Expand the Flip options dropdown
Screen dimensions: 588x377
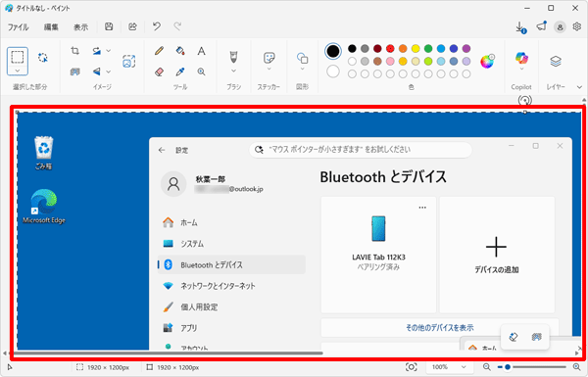click(x=109, y=71)
